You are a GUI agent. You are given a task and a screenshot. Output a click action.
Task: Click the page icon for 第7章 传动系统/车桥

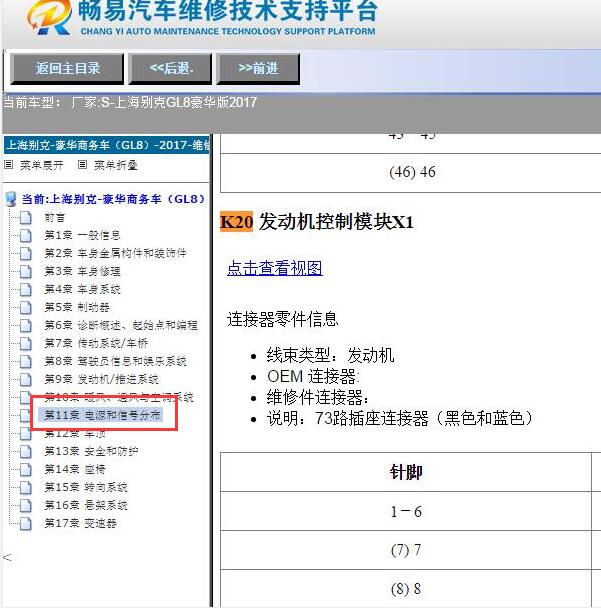click(26, 343)
